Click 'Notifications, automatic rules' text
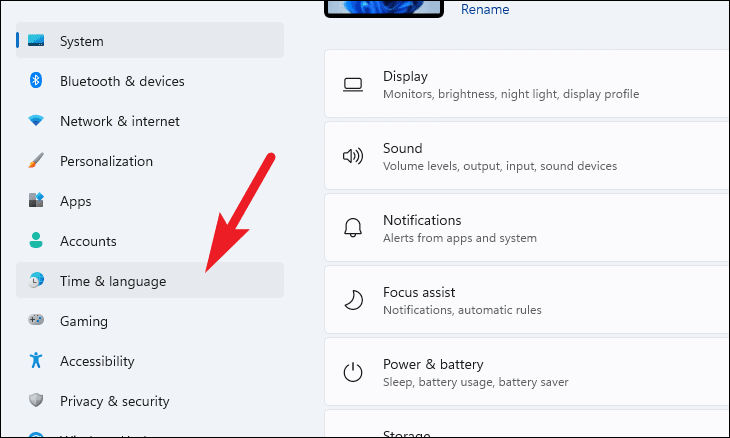This screenshot has width=730, height=438. [462, 310]
